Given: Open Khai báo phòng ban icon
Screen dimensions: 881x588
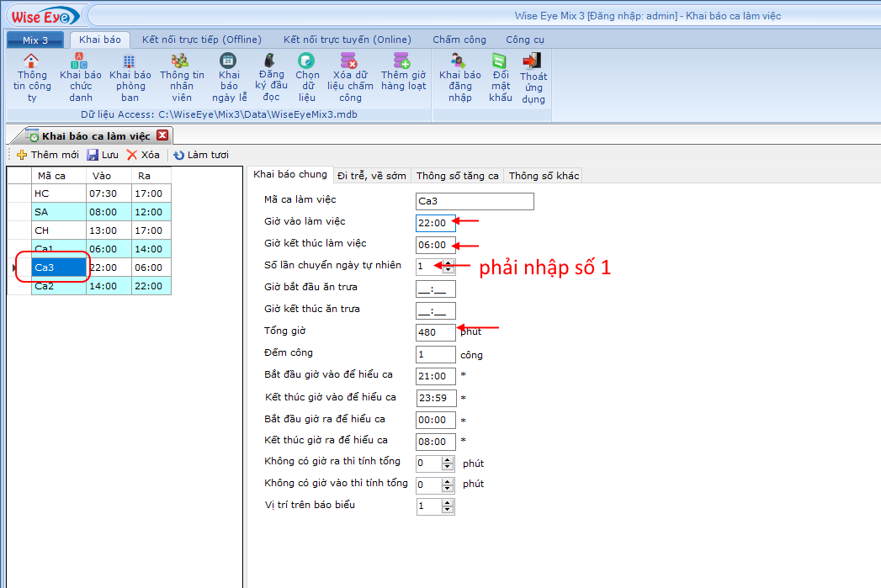Looking at the screenshot, I should coord(129,61).
